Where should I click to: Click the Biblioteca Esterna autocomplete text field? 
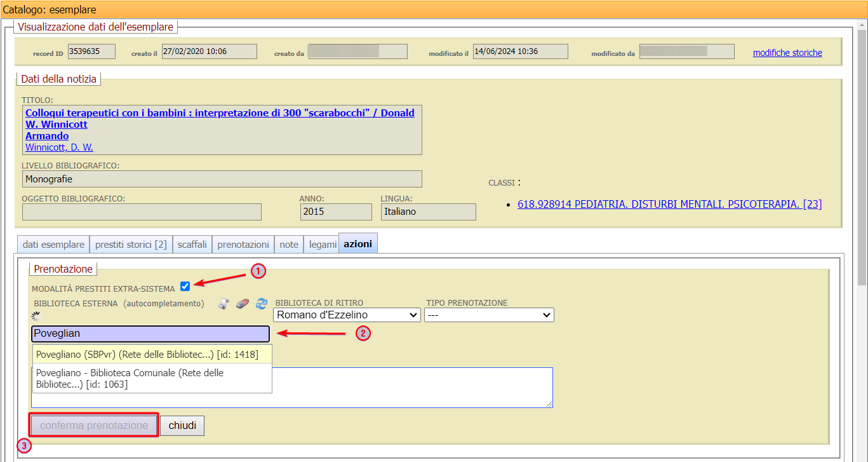click(x=150, y=334)
